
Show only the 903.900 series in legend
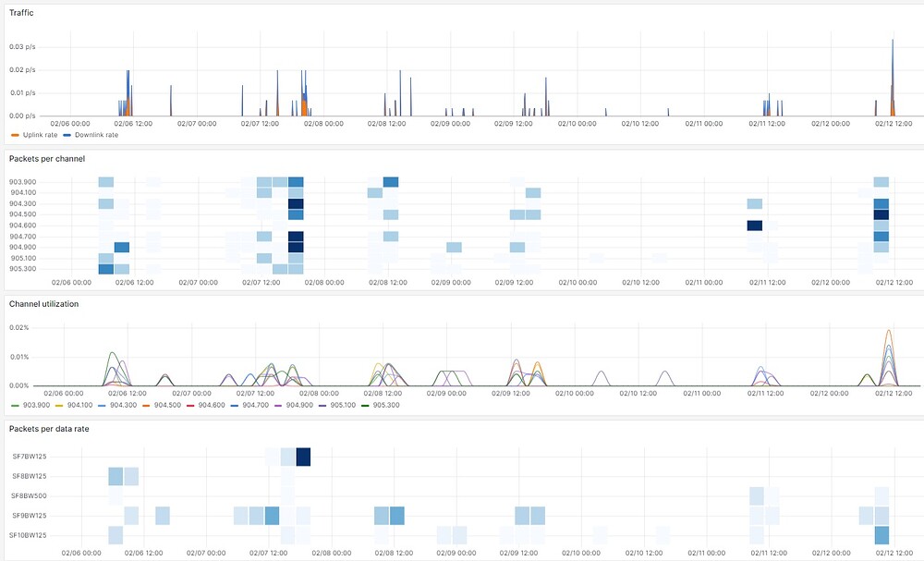37,405
